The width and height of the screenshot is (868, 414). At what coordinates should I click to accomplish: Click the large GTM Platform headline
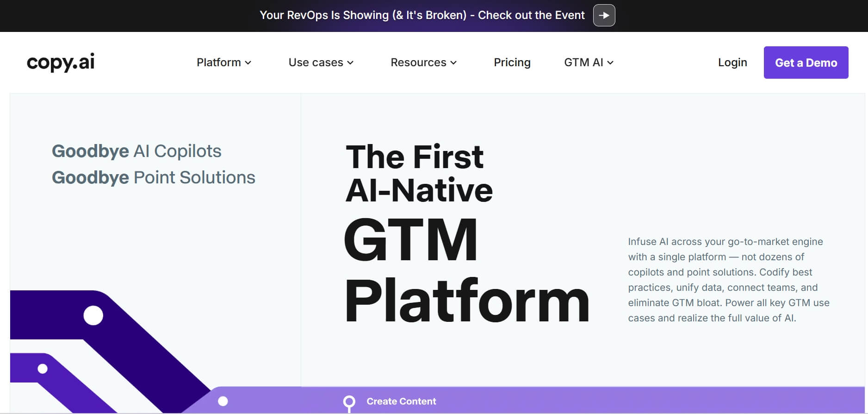[x=466, y=270]
